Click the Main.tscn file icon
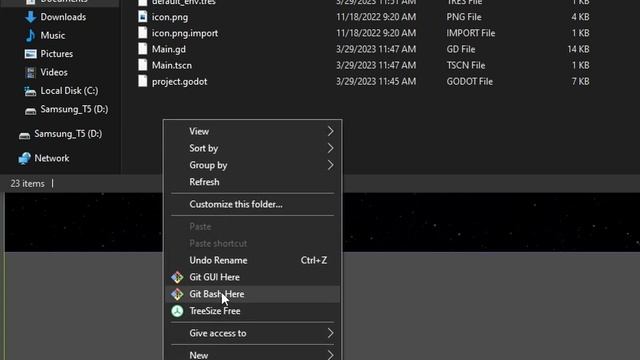The width and height of the screenshot is (640, 360). (142, 64)
